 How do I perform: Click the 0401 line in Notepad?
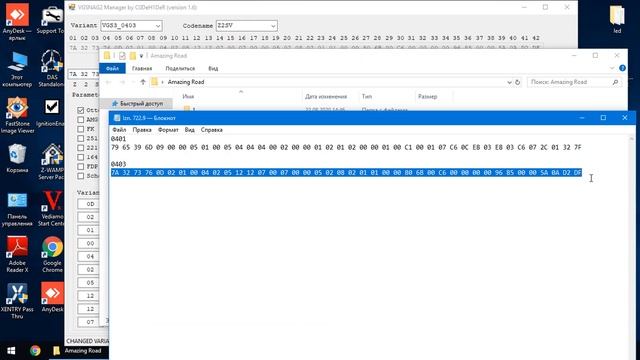[x=118, y=139]
